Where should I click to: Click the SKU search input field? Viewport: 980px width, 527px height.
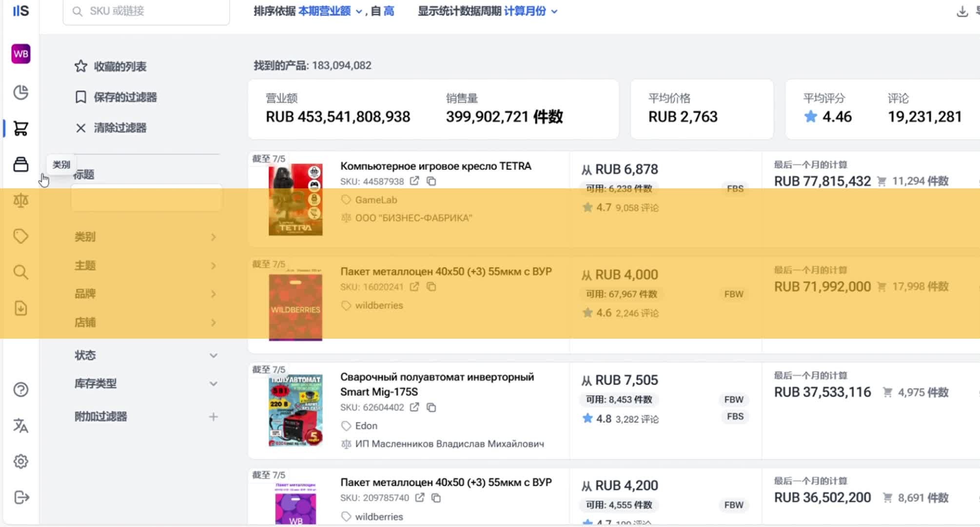pyautogui.click(x=146, y=11)
